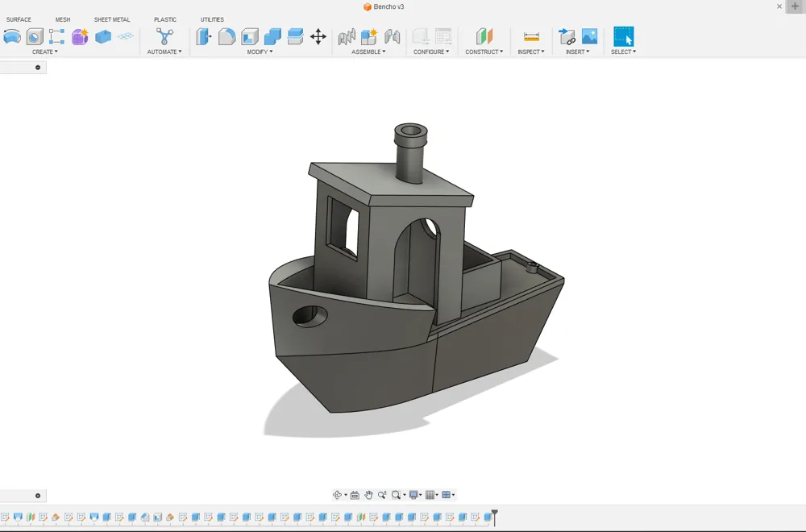Select the As-built Joint icon
This screenshot has width=806, height=532.
[x=392, y=36]
